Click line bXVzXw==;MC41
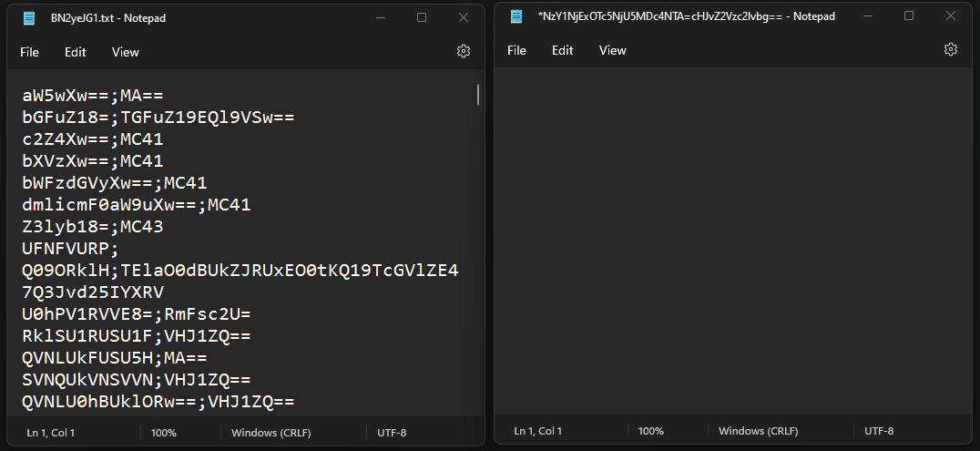Screen dimensions: 980x451 pyautogui.click(x=93, y=161)
